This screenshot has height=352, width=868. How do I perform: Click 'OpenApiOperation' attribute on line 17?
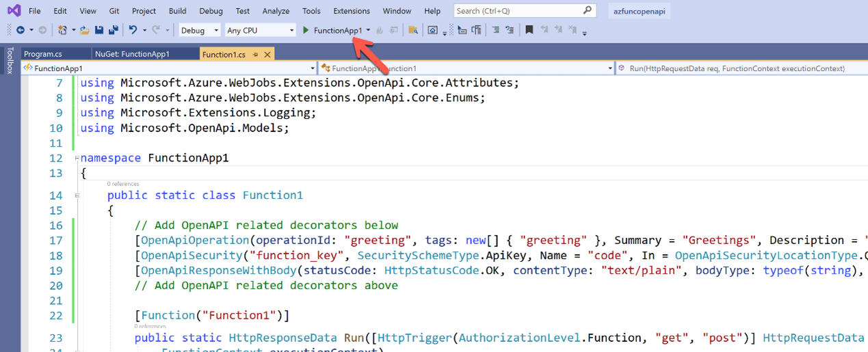pyautogui.click(x=195, y=241)
